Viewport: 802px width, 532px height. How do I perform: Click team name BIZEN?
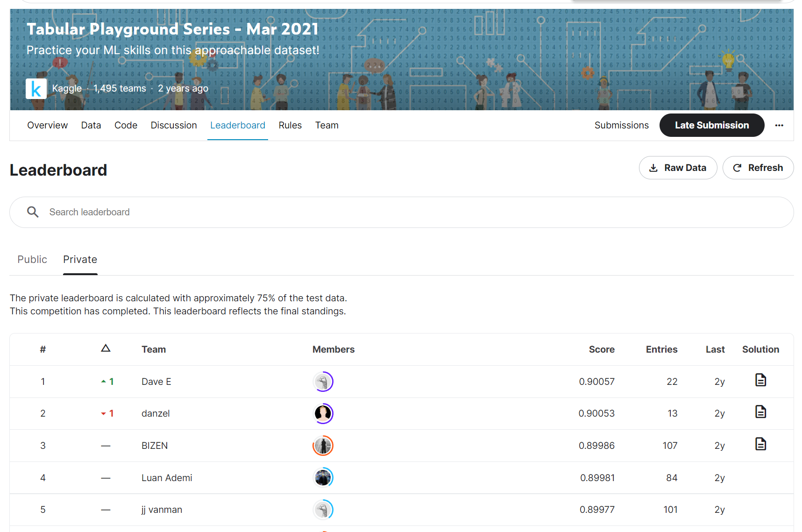[155, 446]
